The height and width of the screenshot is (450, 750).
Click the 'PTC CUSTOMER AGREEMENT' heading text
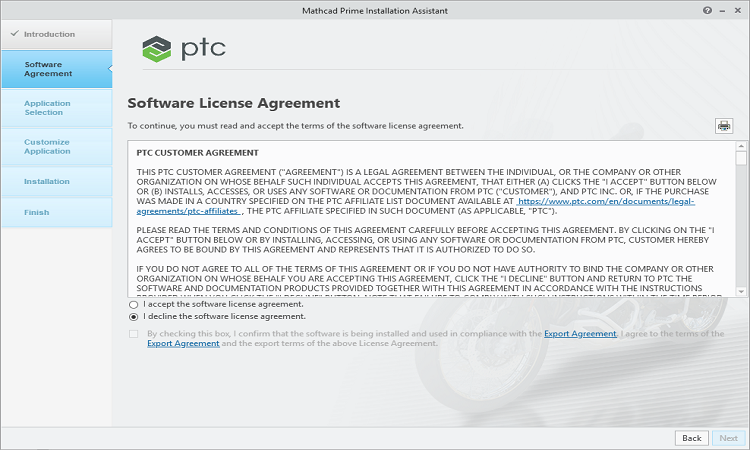[198, 153]
